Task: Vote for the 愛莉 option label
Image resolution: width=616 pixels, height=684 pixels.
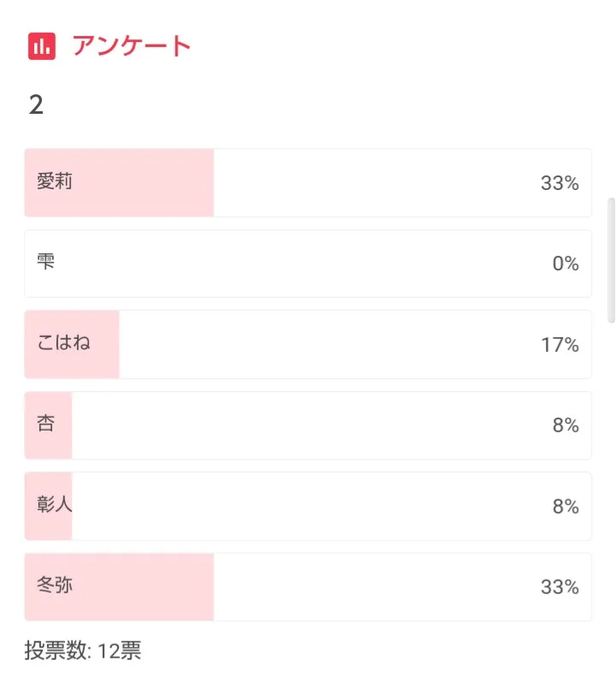Action: (55, 181)
